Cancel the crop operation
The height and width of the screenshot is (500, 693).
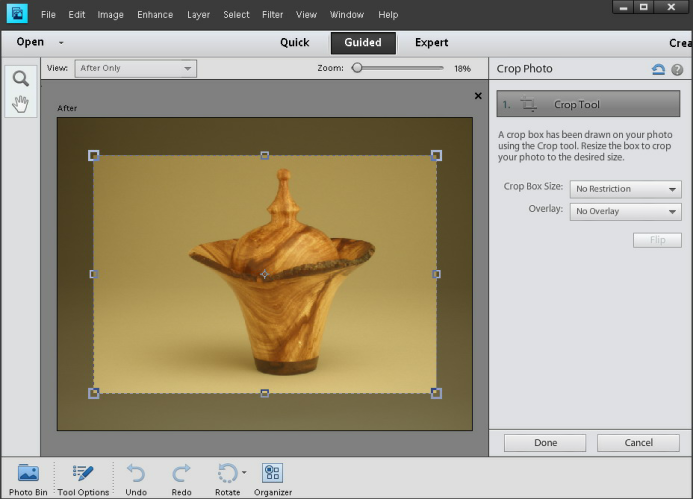click(638, 443)
